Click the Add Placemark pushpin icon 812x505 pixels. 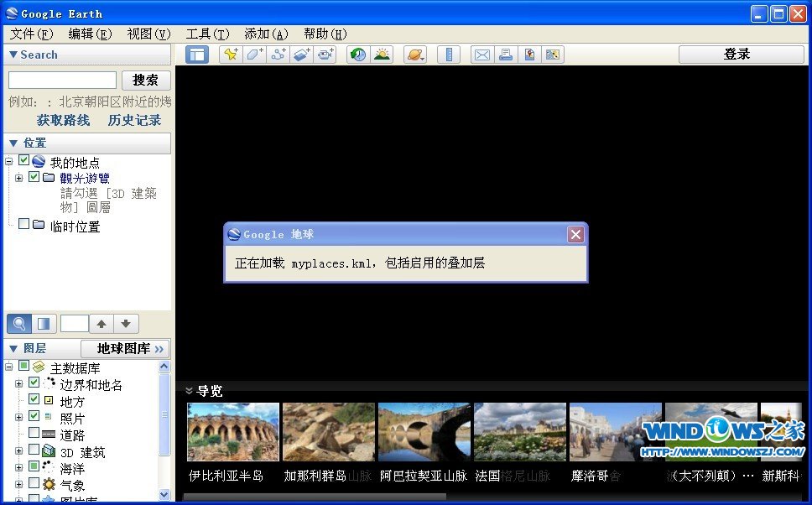click(230, 55)
